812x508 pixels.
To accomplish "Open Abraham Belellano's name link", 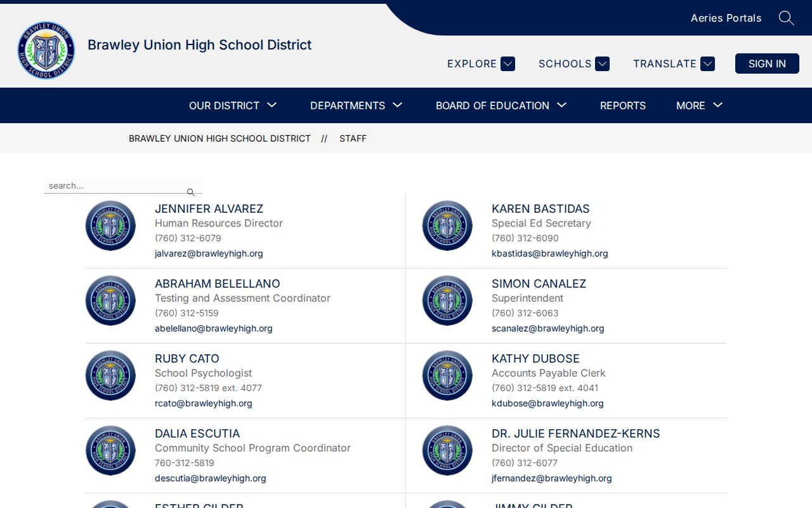I will pos(218,284).
